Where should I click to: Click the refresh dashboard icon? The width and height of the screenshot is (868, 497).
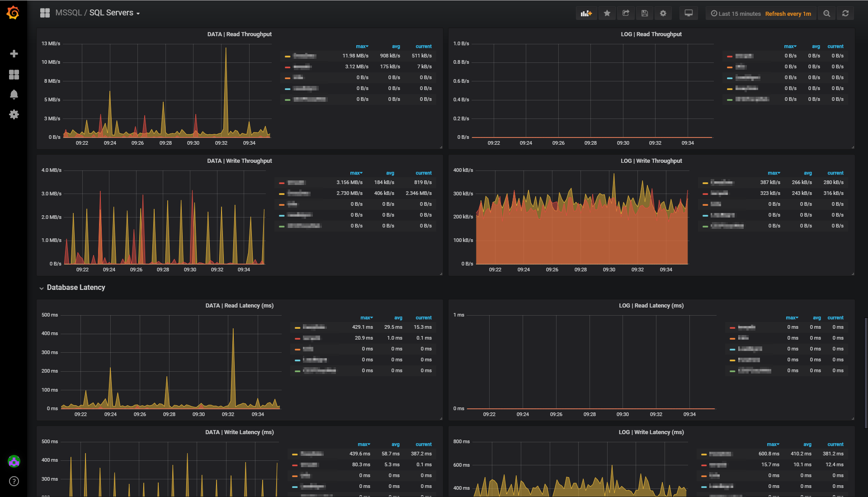pyautogui.click(x=845, y=14)
